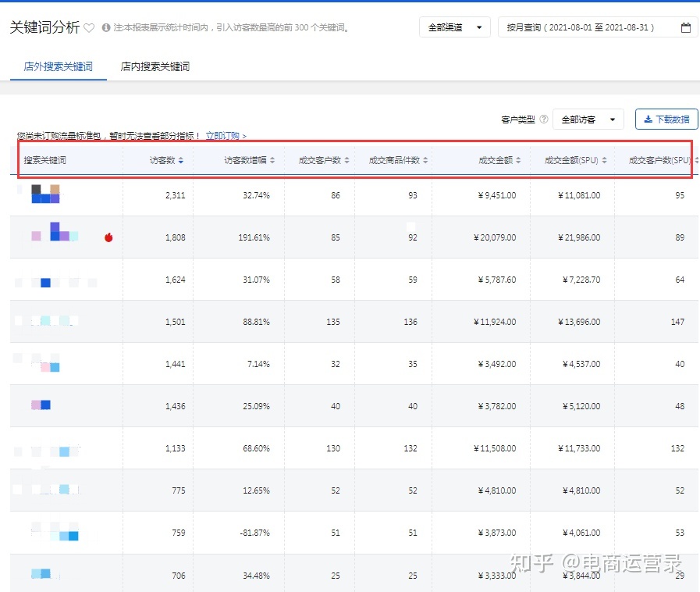Sort by 访客数 using its sort arrows

point(181,160)
